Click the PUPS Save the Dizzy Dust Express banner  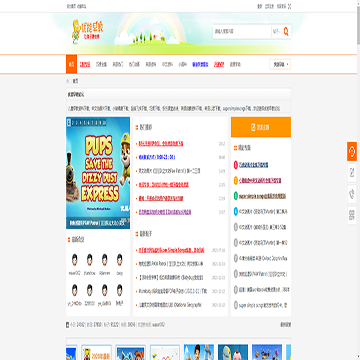click(x=98, y=173)
